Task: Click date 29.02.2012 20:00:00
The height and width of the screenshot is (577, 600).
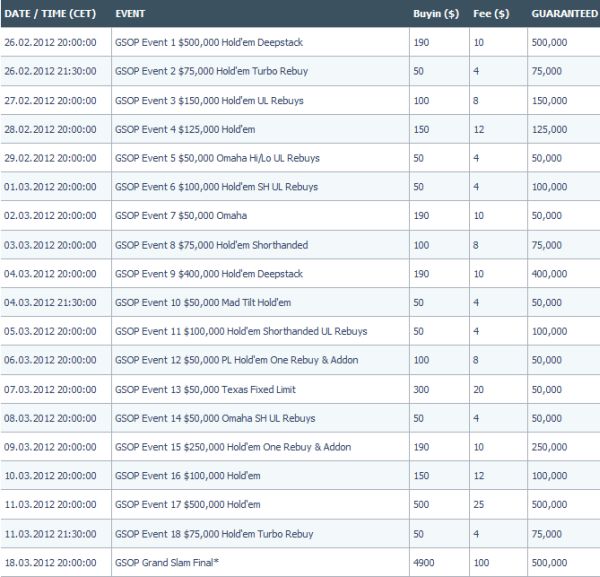Action: pyautogui.click(x=50, y=158)
